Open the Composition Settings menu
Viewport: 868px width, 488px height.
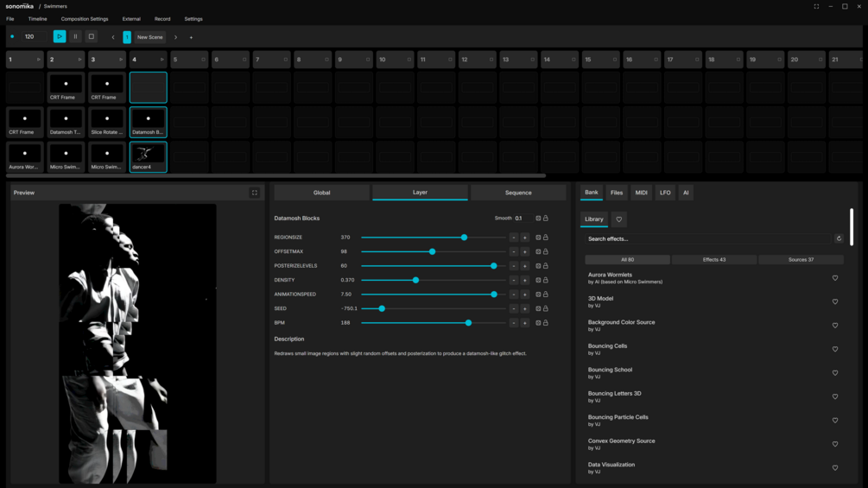click(84, 19)
